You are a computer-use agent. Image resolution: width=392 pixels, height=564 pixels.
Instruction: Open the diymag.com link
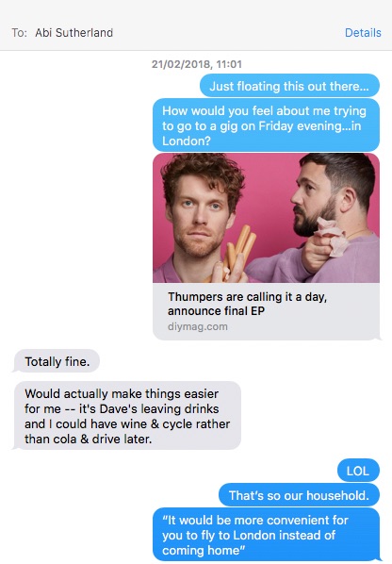point(198,326)
